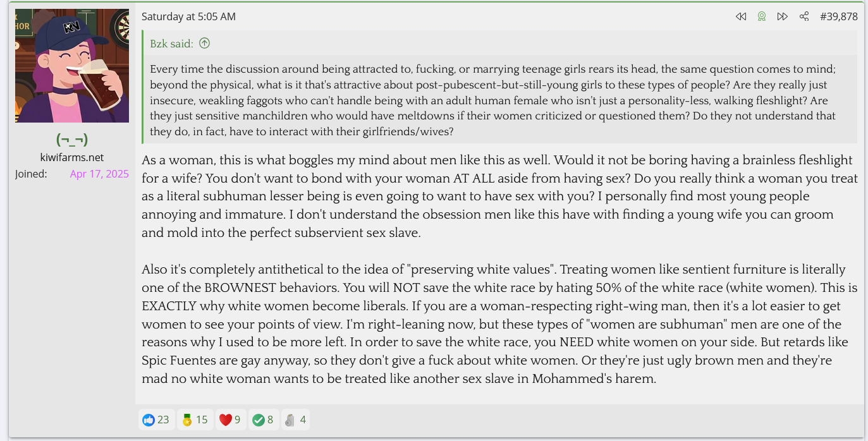This screenshot has width=868, height=441.
Task: Click the gray trash can reaction with 4
Action: tap(295, 420)
